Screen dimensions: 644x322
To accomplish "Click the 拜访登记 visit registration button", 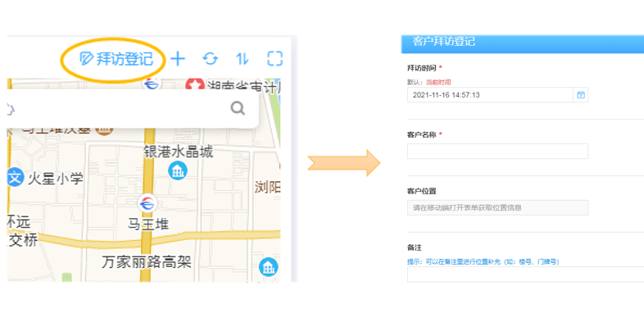I will tap(116, 59).
